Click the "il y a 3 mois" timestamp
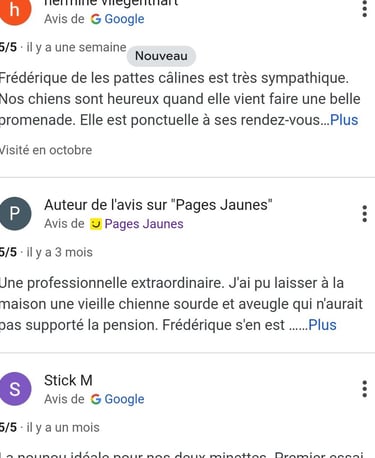Screen dimensions: 375x458 point(59,252)
